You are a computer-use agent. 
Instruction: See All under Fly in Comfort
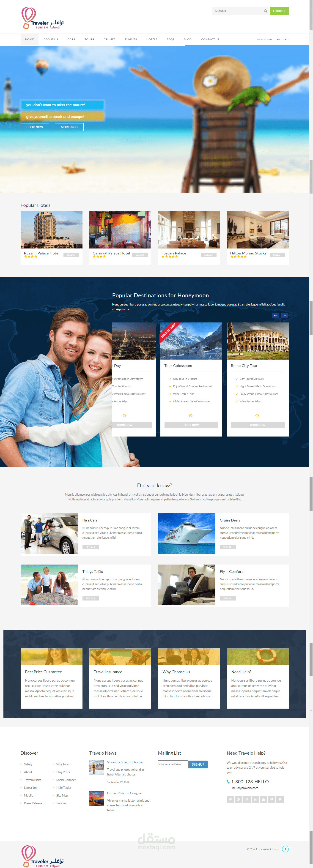click(228, 598)
